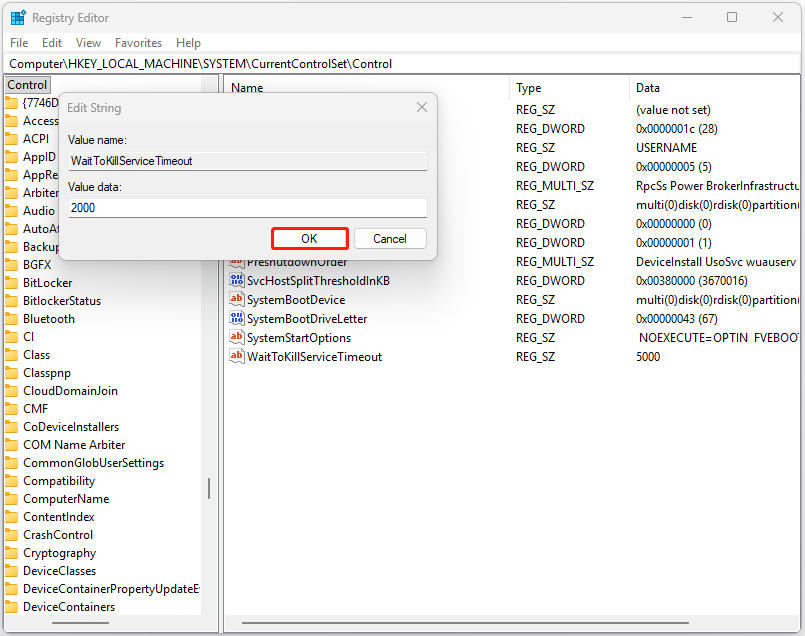
Task: Click the Value data input field
Action: point(247,208)
